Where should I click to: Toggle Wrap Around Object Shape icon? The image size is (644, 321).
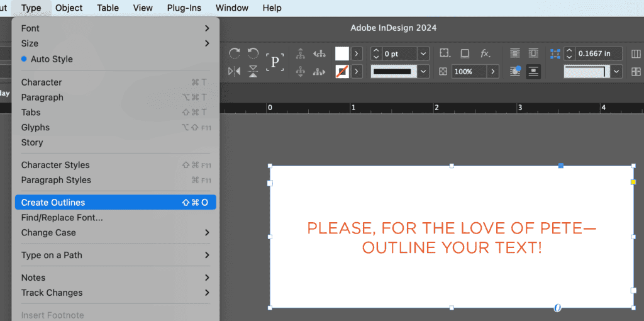515,72
